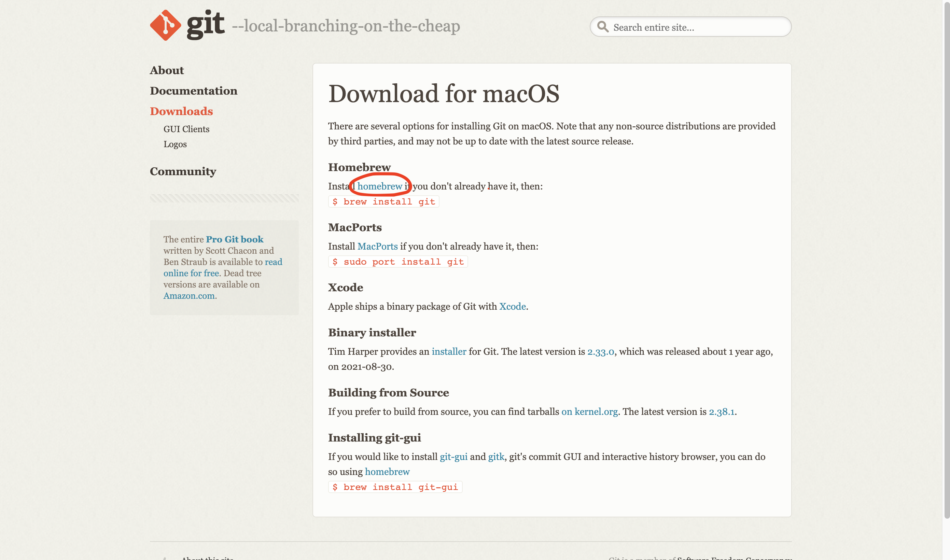Open the Logos sub-page
Screen dimensions: 950x560
point(175,144)
